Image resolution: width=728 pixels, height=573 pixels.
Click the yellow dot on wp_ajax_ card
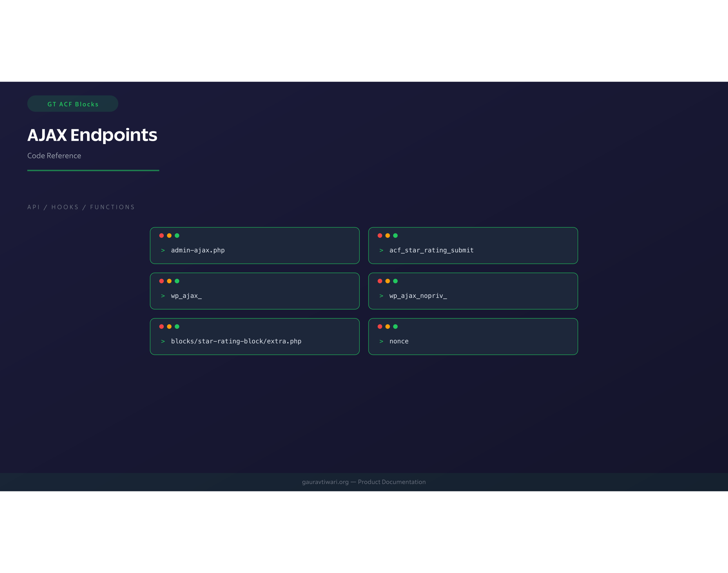(x=170, y=281)
